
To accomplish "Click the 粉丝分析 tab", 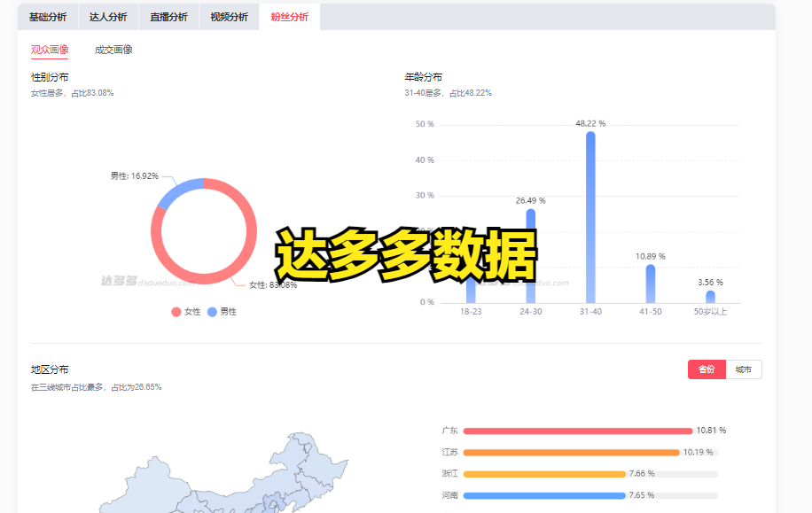I will pos(289,17).
